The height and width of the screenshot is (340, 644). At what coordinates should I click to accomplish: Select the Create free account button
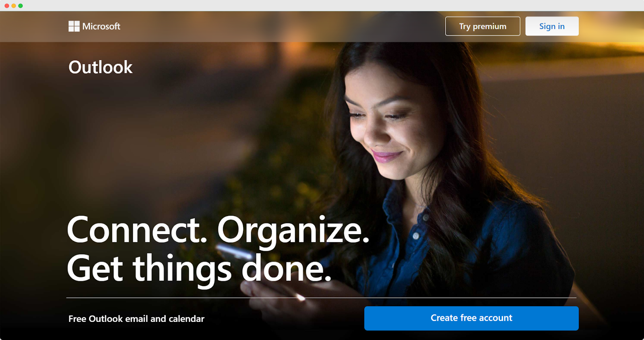tap(471, 318)
